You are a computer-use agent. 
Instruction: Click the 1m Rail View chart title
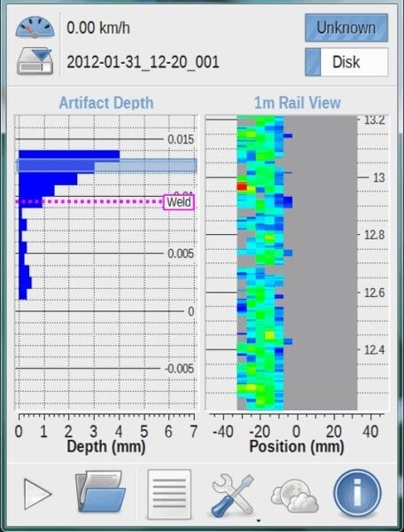[x=297, y=103]
